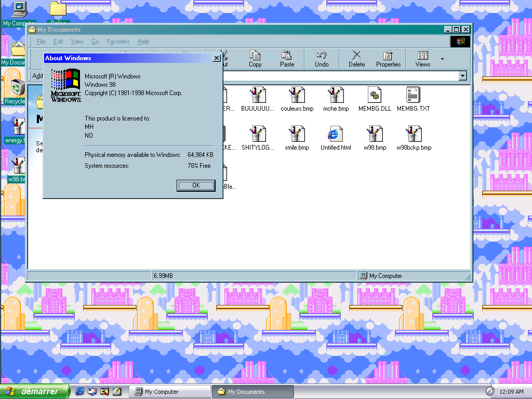This screenshot has width=532, height=399.
Task: Click the Delete toolbar icon
Action: tap(356, 58)
